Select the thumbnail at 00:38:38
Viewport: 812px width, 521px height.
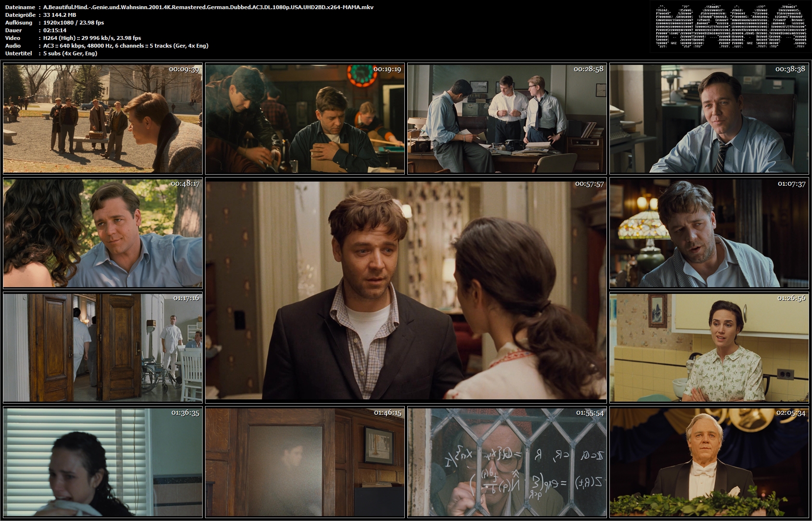(709, 119)
